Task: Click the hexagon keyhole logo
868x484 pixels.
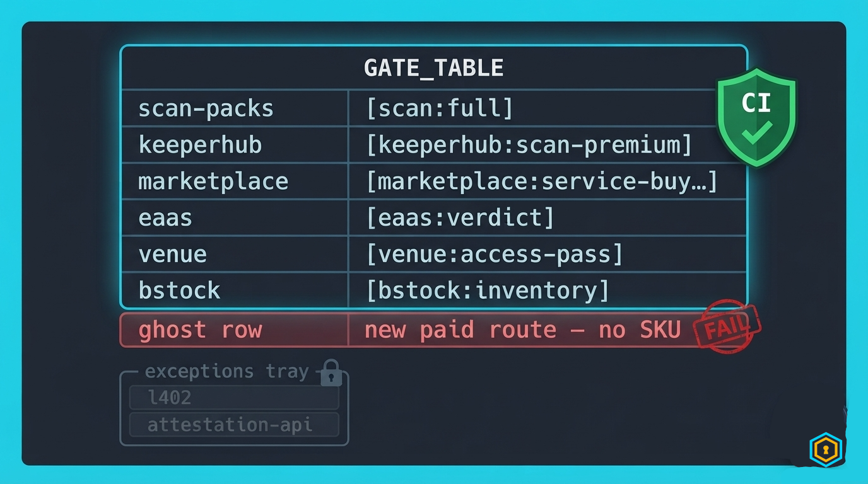Action: pyautogui.click(x=826, y=449)
